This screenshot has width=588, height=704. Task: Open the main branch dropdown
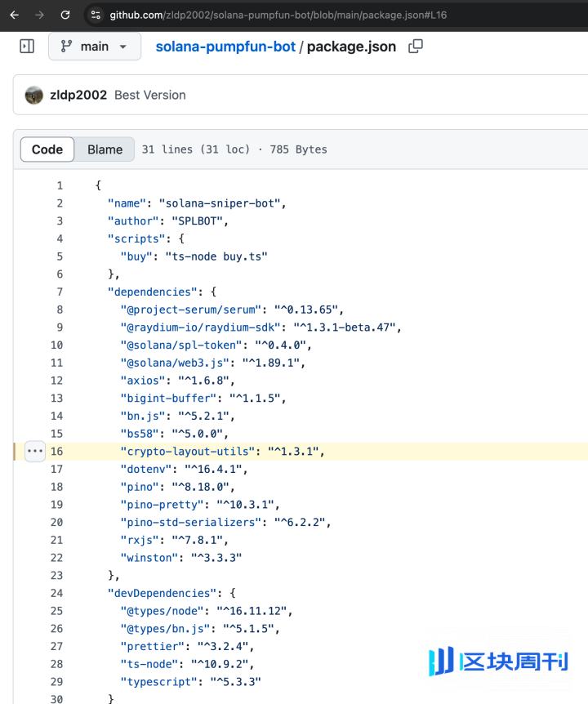point(95,47)
